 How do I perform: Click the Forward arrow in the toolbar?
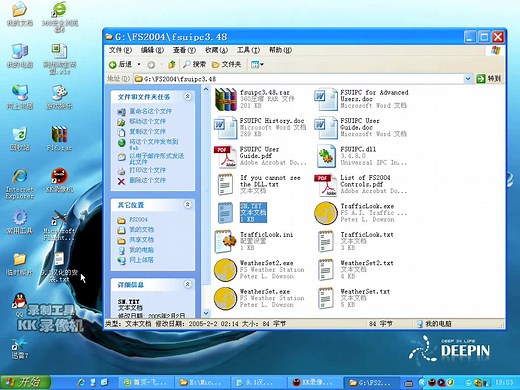tap(151, 65)
